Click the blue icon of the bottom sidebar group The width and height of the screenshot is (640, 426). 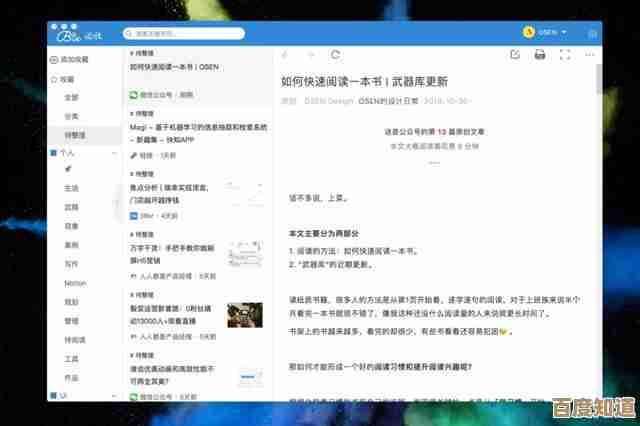pyautogui.click(x=53, y=395)
